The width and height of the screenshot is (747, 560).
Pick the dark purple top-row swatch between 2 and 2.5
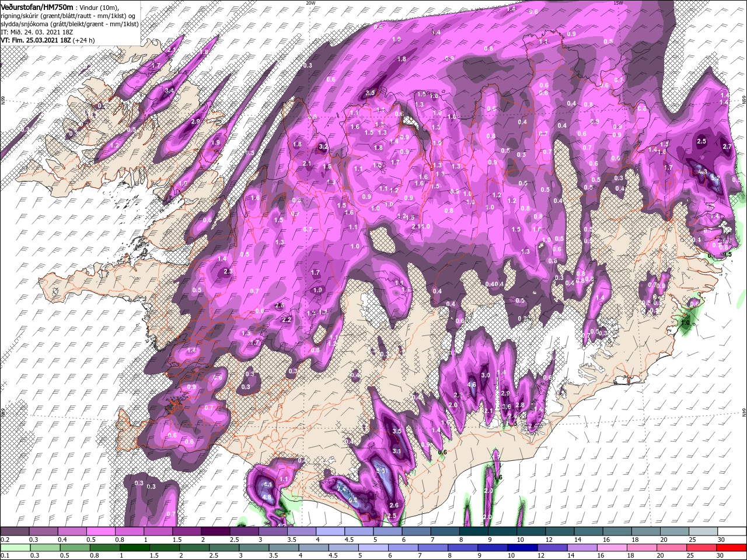click(216, 531)
